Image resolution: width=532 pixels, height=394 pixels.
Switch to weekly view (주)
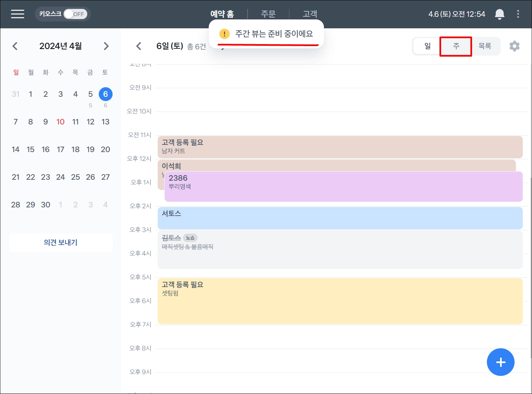tap(456, 46)
